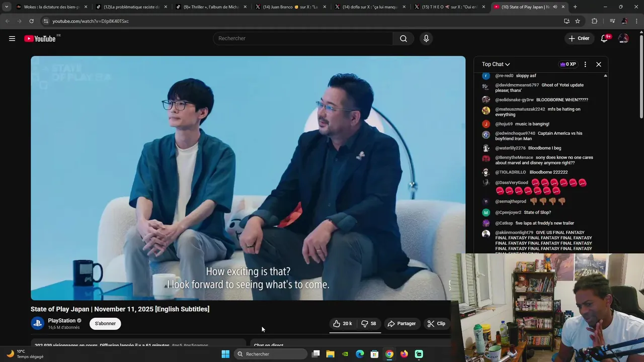
Task: Click the page vertical scrollbar
Action: pyautogui.click(x=641, y=75)
